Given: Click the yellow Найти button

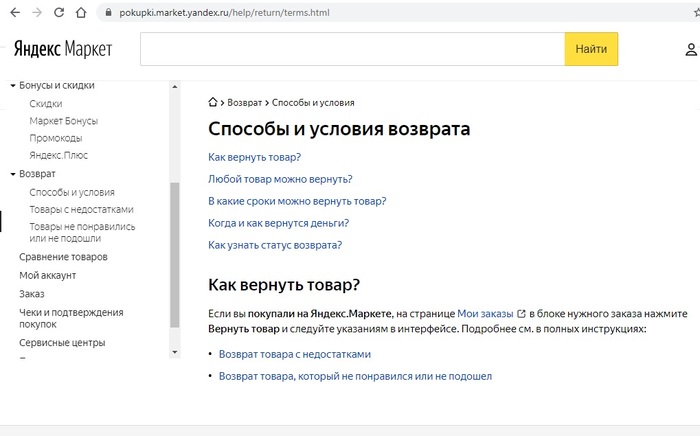Looking at the screenshot, I should click(x=591, y=49).
